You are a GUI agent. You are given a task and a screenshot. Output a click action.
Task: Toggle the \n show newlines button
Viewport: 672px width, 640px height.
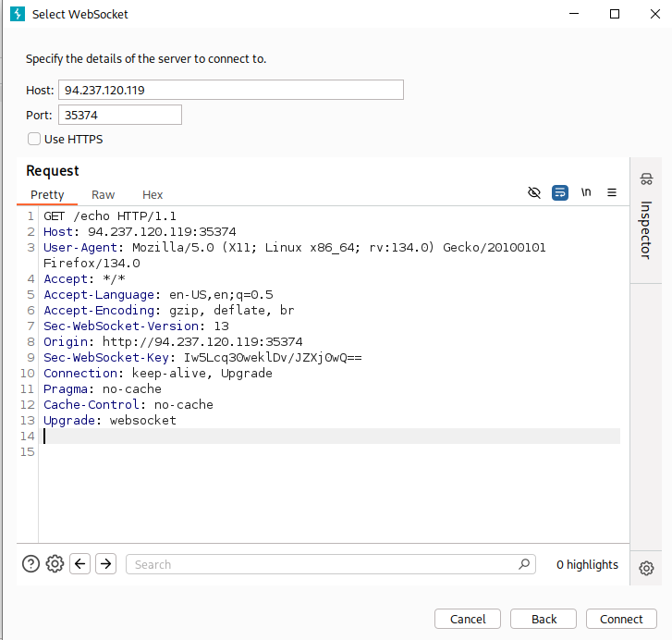[x=586, y=193]
